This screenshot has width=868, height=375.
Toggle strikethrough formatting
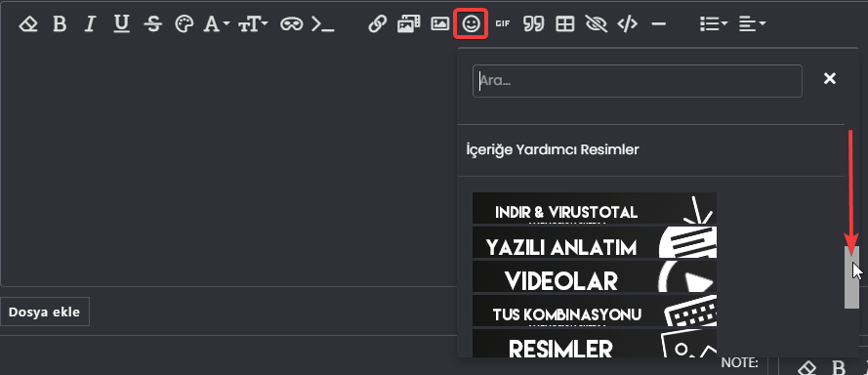pos(152,23)
